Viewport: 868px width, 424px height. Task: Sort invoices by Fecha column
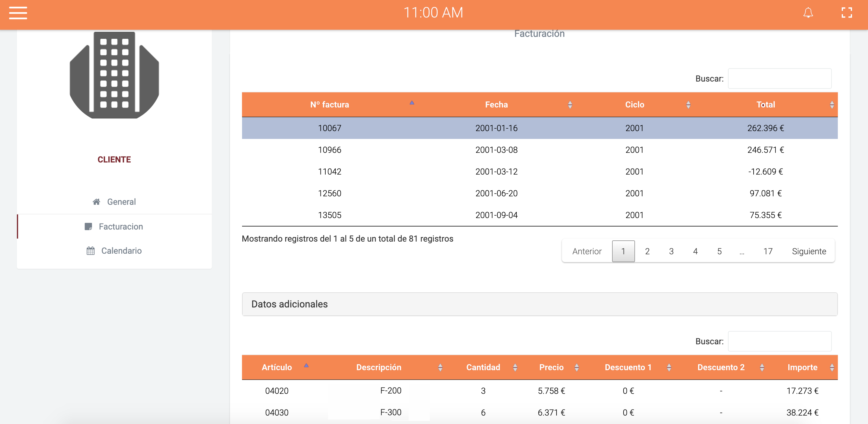click(x=496, y=104)
